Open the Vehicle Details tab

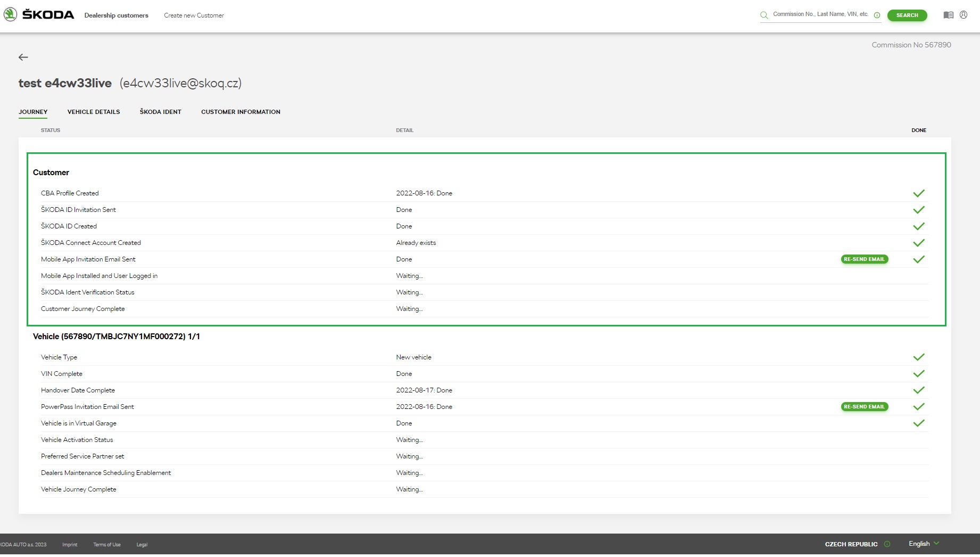(94, 112)
